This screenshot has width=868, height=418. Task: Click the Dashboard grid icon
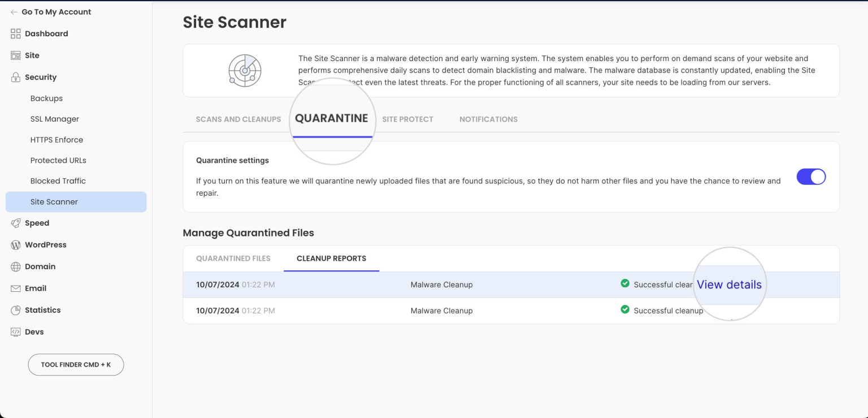pos(16,33)
